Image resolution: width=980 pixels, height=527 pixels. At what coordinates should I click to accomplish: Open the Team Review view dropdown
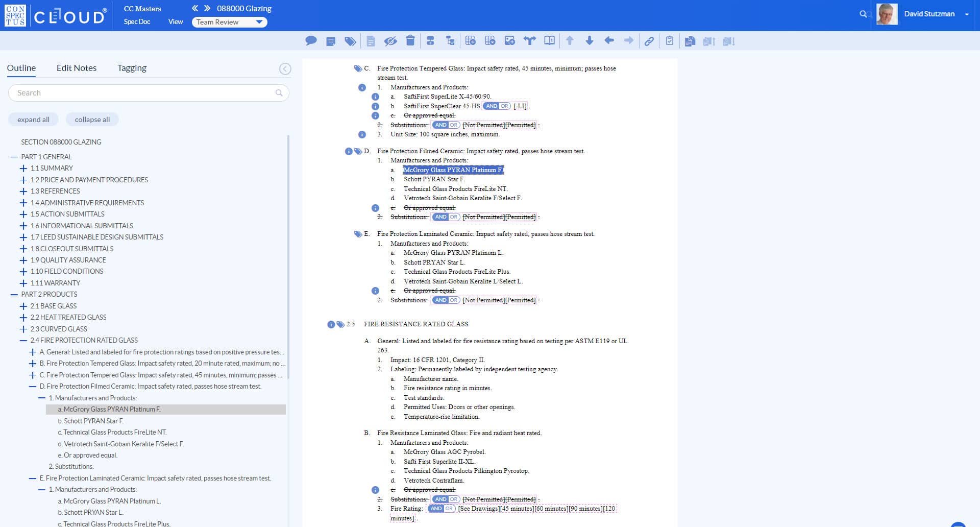(230, 22)
